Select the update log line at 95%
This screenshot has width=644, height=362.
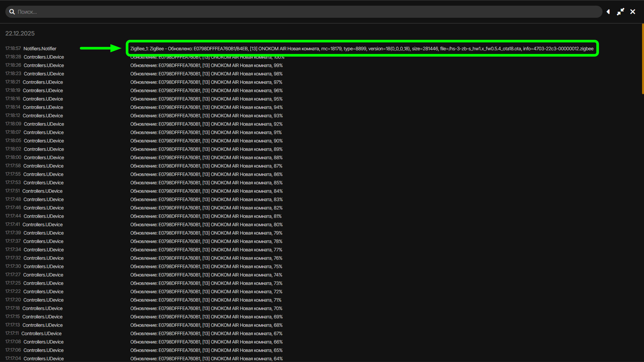(206, 99)
